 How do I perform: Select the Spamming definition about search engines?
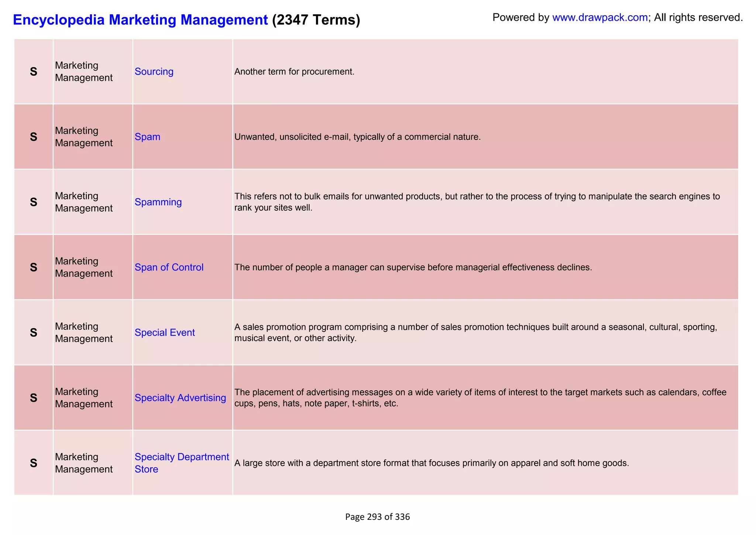tap(477, 202)
